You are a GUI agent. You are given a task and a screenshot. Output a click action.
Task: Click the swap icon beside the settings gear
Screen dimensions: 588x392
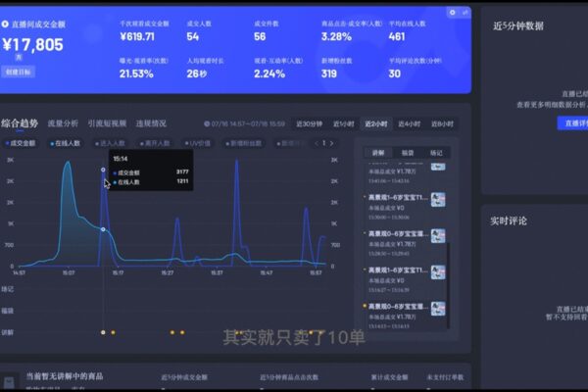(465, 13)
